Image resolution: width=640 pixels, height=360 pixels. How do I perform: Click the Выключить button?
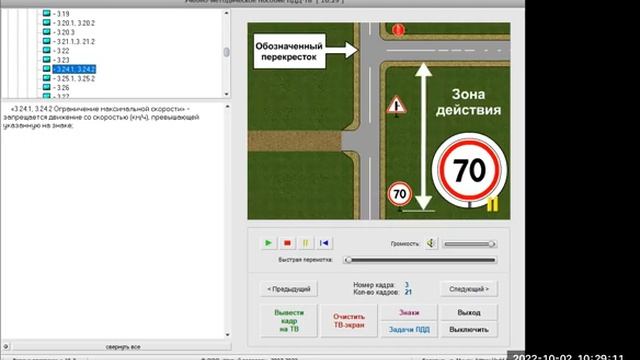(x=469, y=329)
